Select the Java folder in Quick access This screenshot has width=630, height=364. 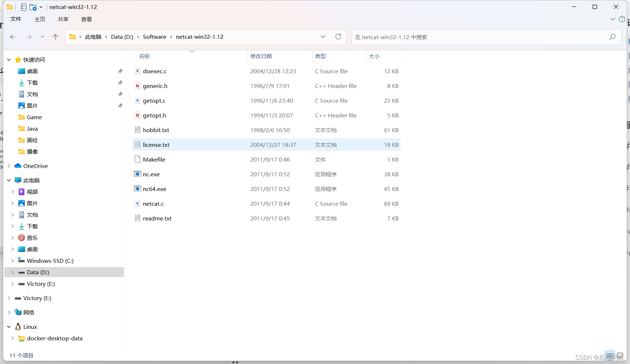pyautogui.click(x=32, y=129)
